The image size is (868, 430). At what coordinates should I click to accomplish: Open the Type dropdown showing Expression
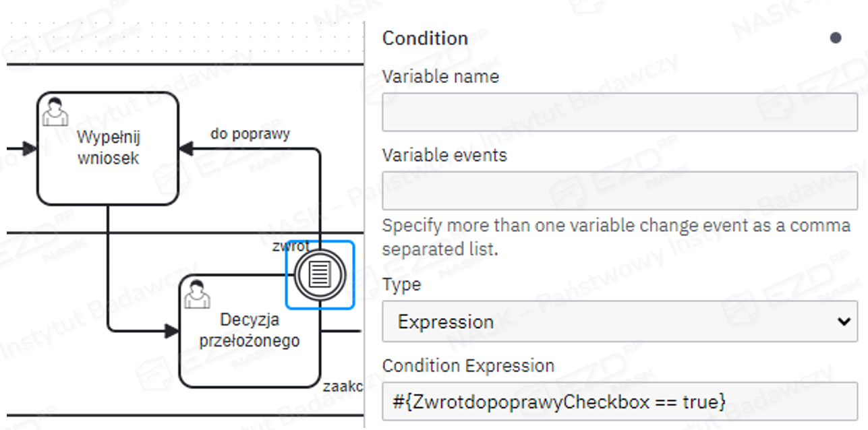click(x=619, y=321)
